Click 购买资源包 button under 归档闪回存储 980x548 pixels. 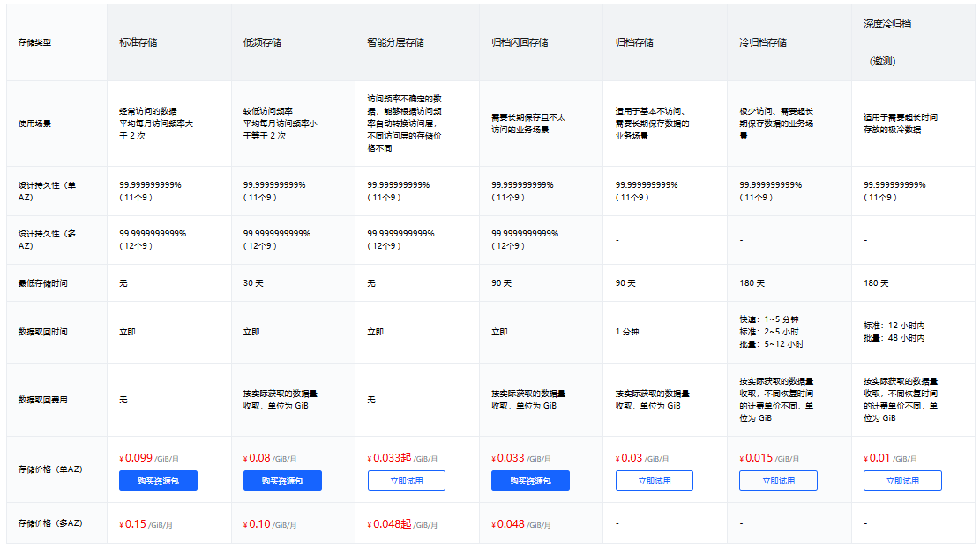pos(530,480)
